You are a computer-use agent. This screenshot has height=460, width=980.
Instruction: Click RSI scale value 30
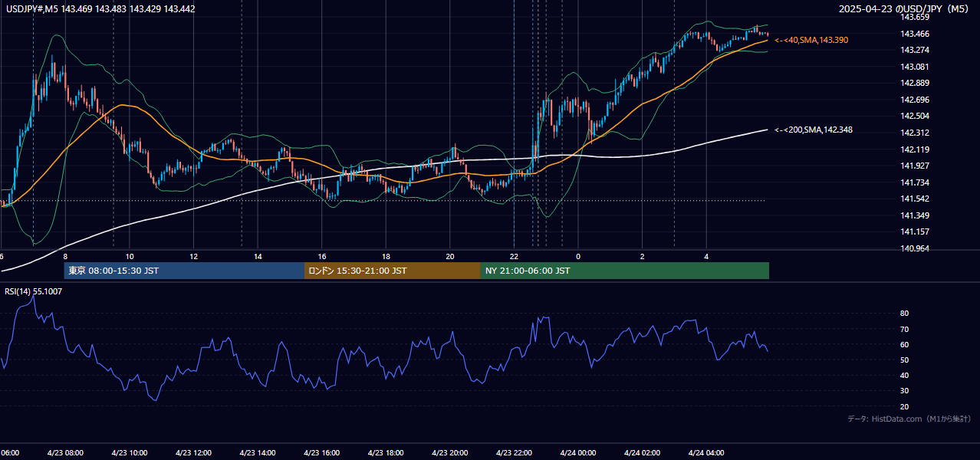pyautogui.click(x=905, y=391)
